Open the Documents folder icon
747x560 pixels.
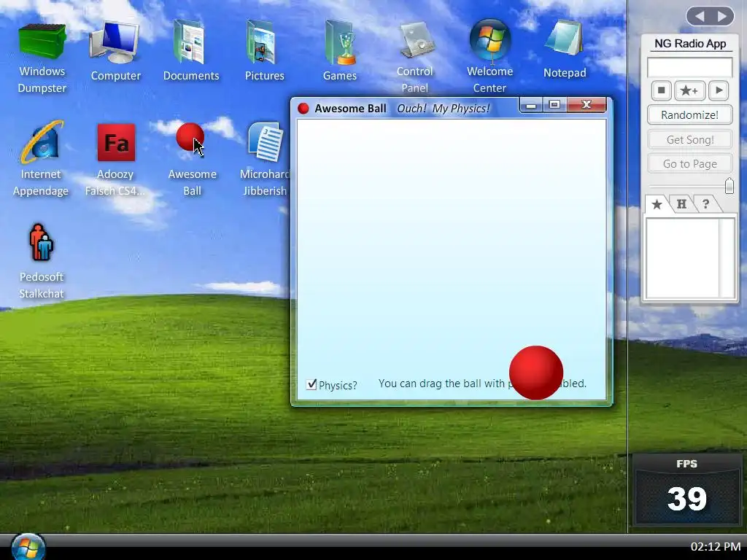pos(190,42)
